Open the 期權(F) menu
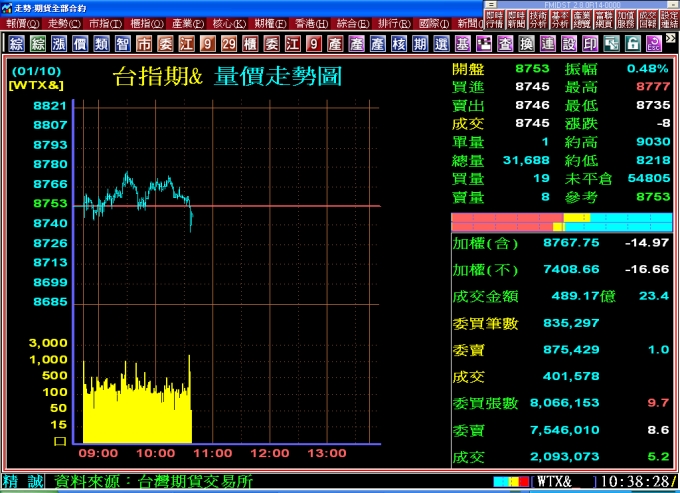Viewport: 680px width, 493px height. point(271,23)
